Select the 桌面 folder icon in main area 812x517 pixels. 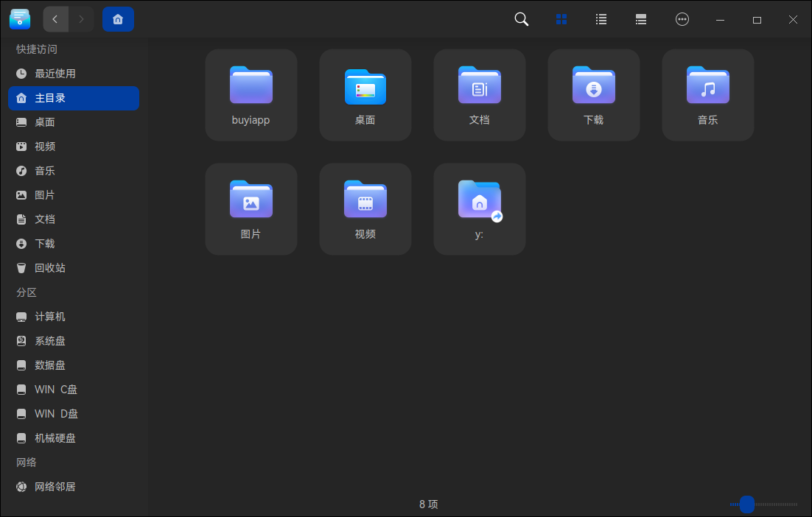pyautogui.click(x=365, y=95)
